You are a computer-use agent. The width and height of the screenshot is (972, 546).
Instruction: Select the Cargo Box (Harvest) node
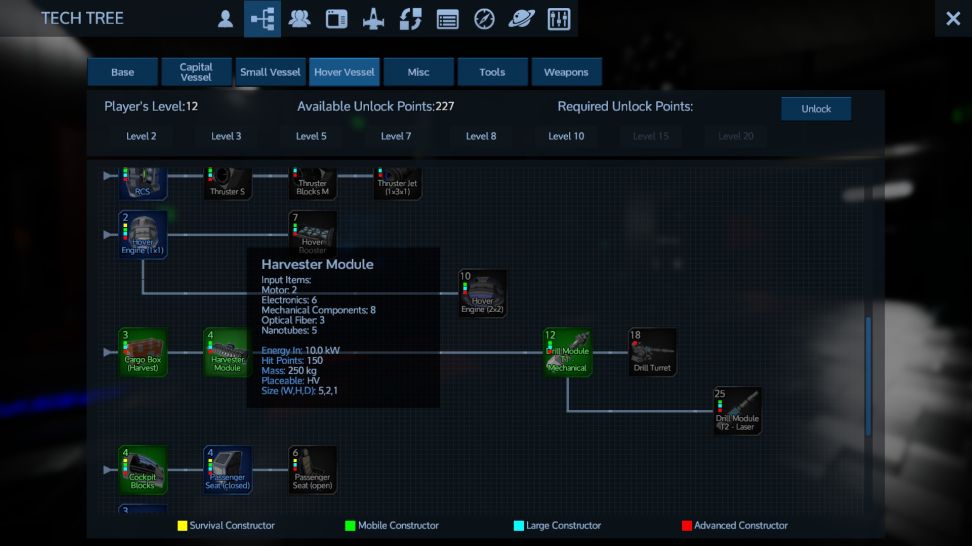[x=143, y=352]
